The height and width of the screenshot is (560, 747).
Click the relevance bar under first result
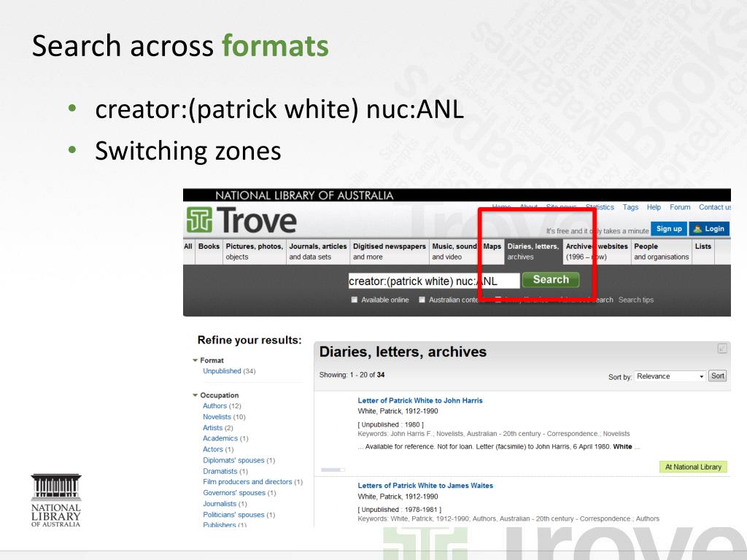point(333,470)
